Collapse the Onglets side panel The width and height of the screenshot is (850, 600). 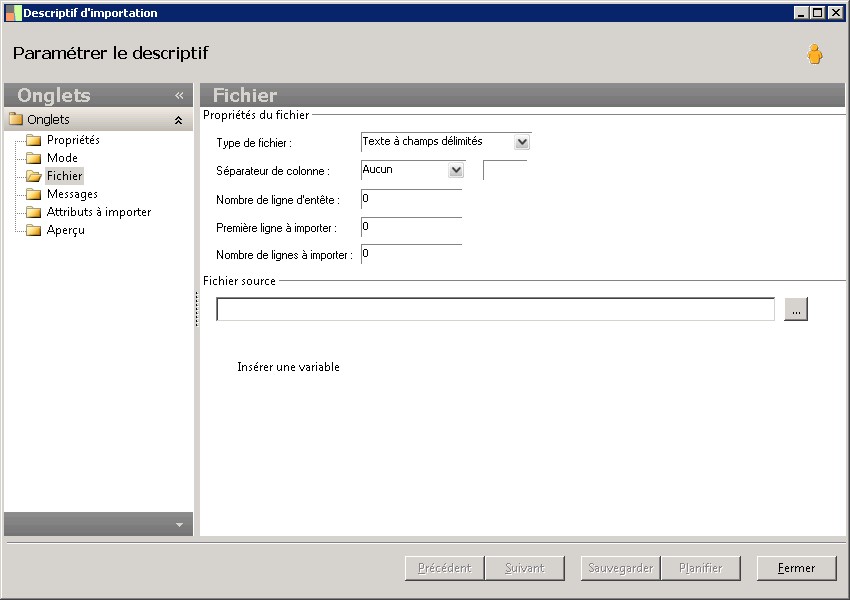[179, 95]
